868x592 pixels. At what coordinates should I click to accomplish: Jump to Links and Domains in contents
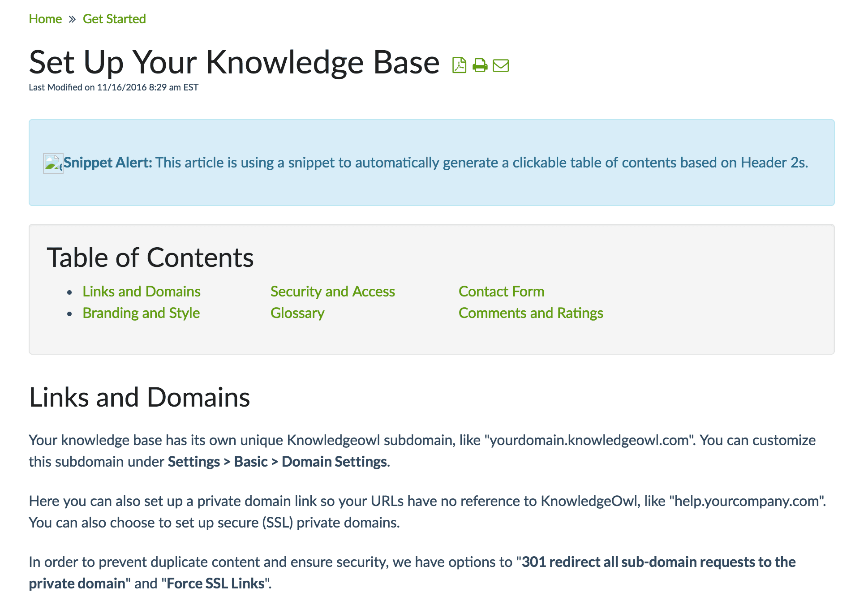[x=141, y=292]
